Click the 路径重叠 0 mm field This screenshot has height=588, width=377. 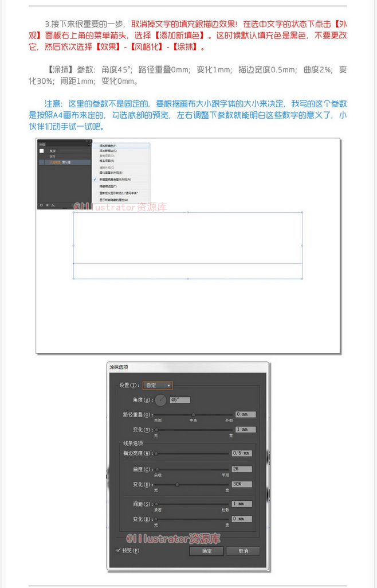click(x=246, y=414)
